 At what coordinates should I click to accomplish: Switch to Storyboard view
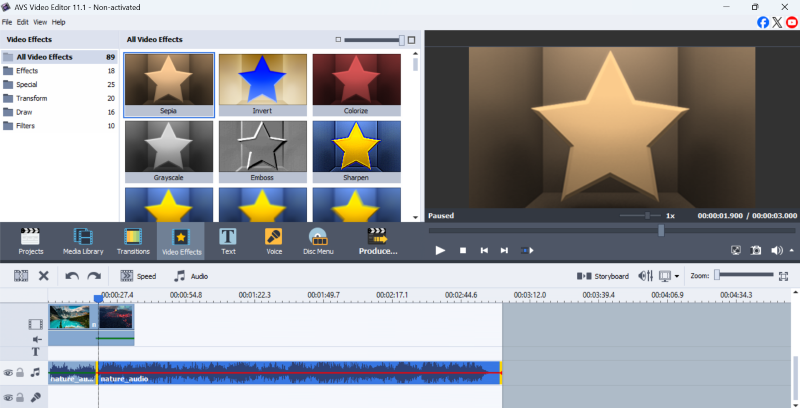603,276
